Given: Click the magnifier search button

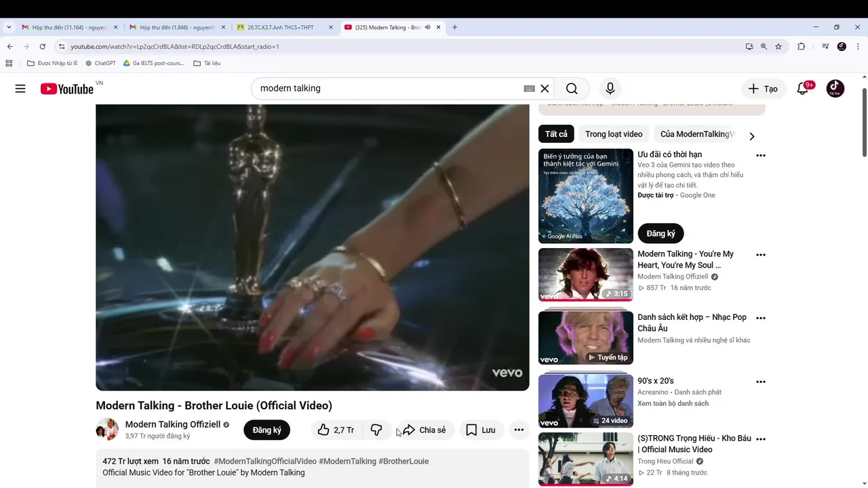Looking at the screenshot, I should [572, 89].
